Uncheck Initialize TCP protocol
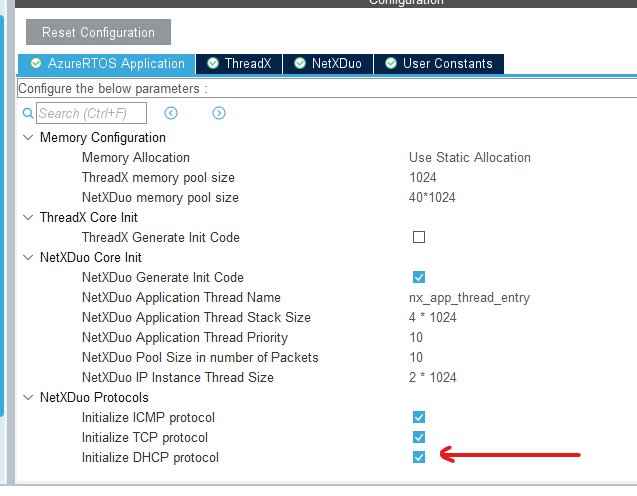 coord(419,437)
